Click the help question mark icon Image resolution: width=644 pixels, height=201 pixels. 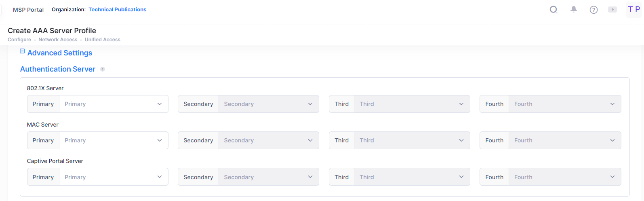593,10
